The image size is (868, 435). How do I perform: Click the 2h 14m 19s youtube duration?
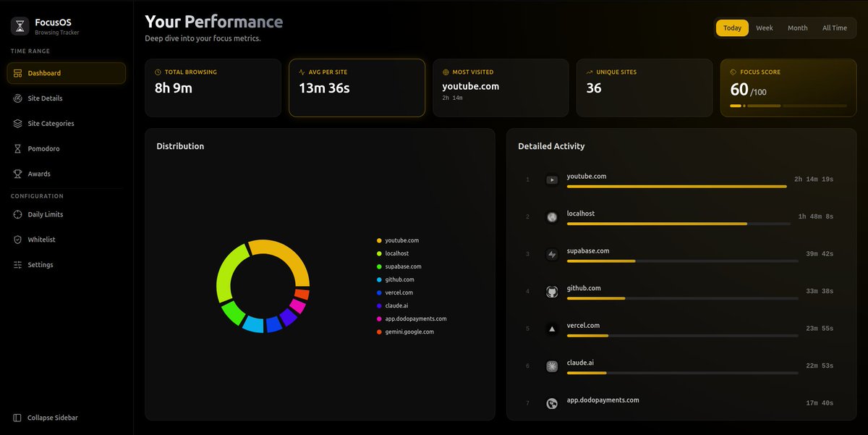[814, 180]
